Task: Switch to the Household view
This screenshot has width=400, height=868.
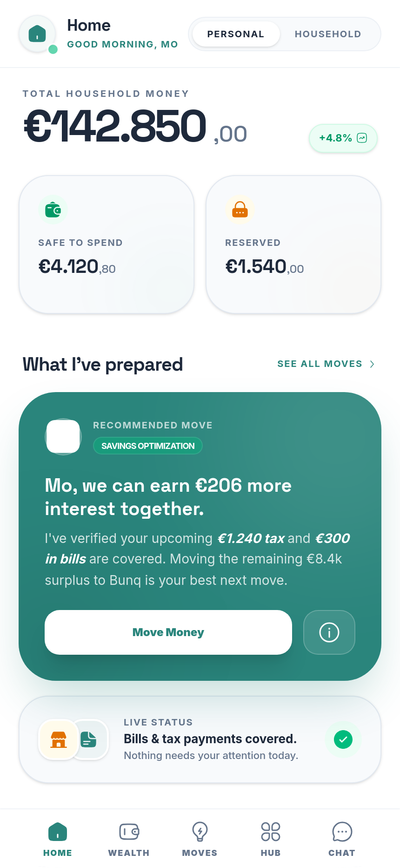Action: [328, 34]
